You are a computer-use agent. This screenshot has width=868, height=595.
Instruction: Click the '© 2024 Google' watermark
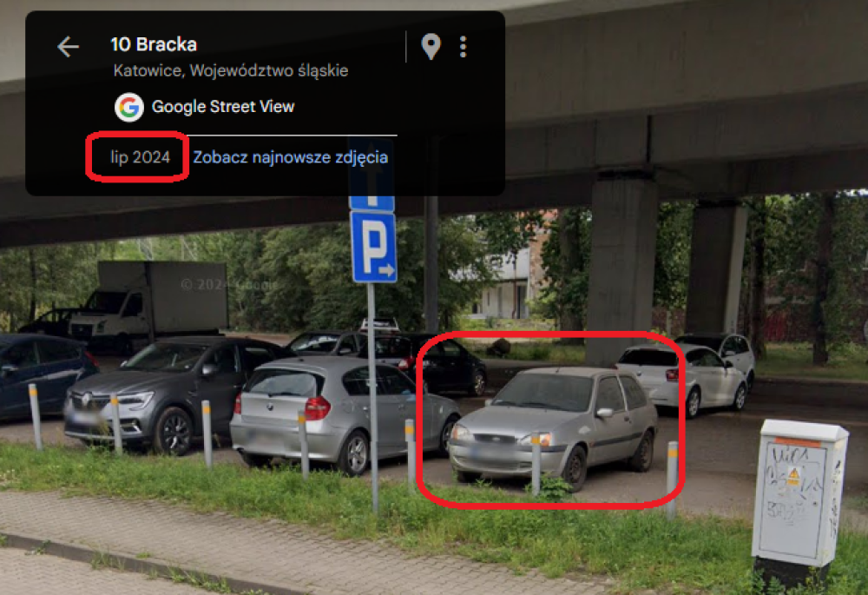coord(228,285)
